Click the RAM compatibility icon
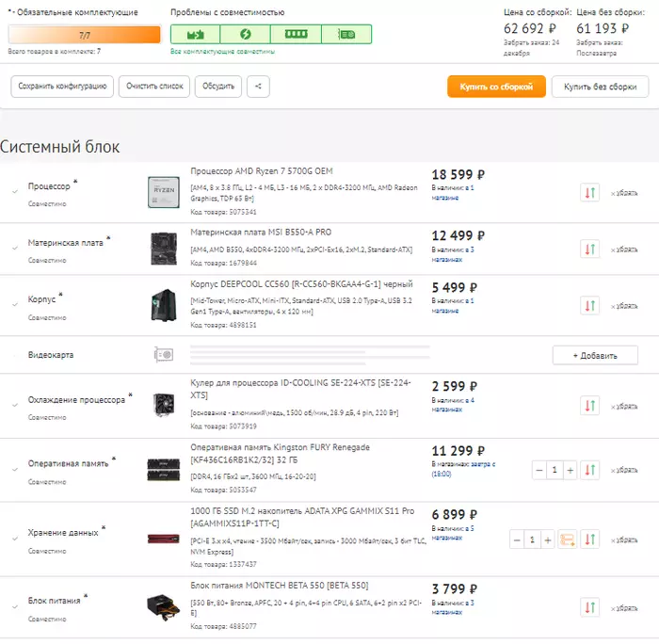The height and width of the screenshot is (644, 659). click(296, 35)
